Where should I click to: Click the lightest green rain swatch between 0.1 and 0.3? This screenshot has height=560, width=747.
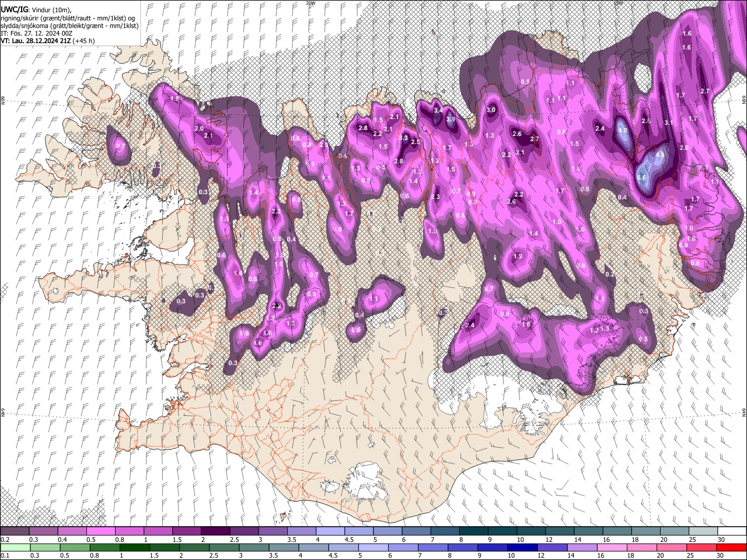pos(15,547)
